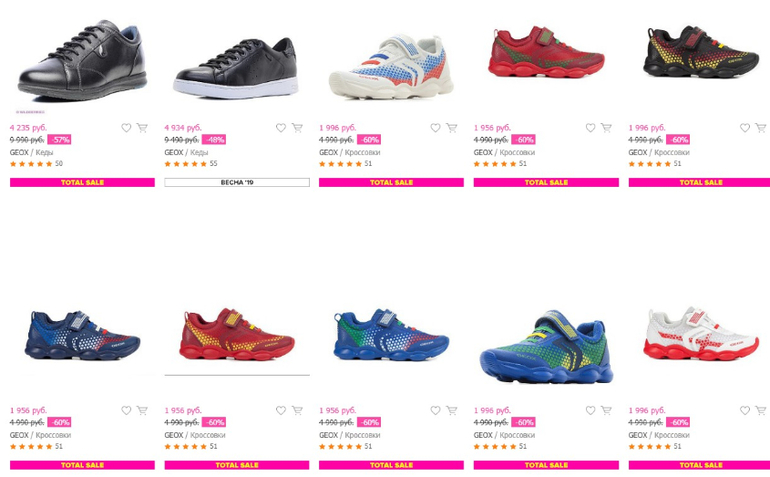Click TOTAL SALE banner under the navy sneaker
770x477 pixels.
pyautogui.click(x=82, y=465)
